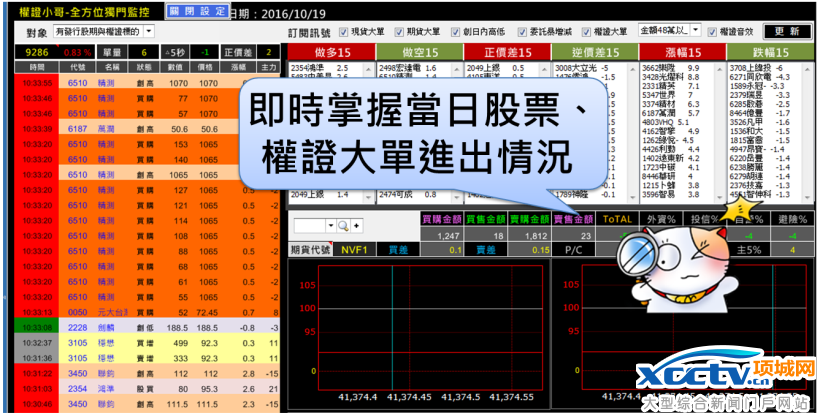Enable the 權證音效 checkbox

[711, 32]
